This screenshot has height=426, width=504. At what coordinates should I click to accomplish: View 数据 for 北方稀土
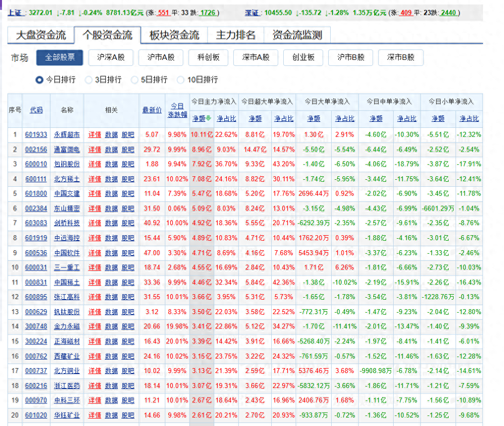point(111,179)
